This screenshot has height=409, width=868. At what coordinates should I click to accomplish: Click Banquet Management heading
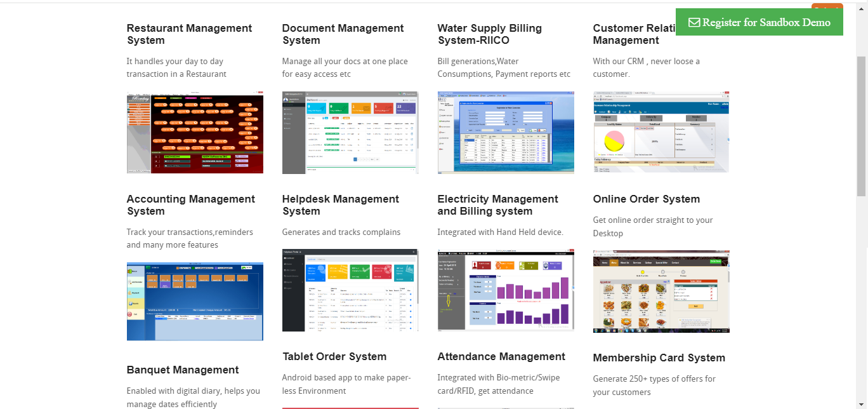pos(183,370)
